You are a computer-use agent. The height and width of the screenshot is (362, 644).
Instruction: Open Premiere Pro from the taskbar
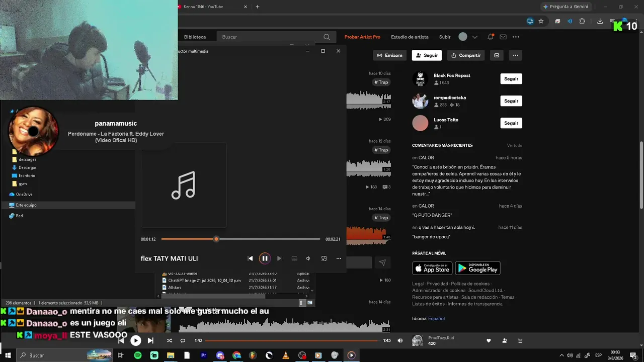(x=204, y=355)
